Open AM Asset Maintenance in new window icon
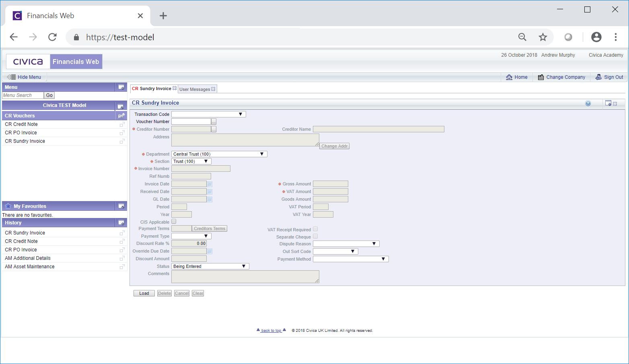Image resolution: width=629 pixels, height=364 pixels. tap(122, 267)
